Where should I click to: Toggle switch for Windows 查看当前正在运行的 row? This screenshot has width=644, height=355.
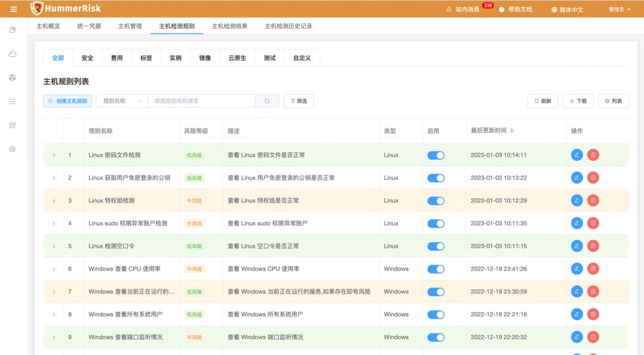tap(436, 292)
